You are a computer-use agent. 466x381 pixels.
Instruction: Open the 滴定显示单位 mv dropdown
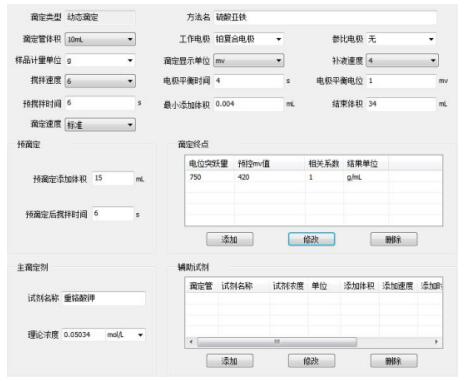coord(249,60)
